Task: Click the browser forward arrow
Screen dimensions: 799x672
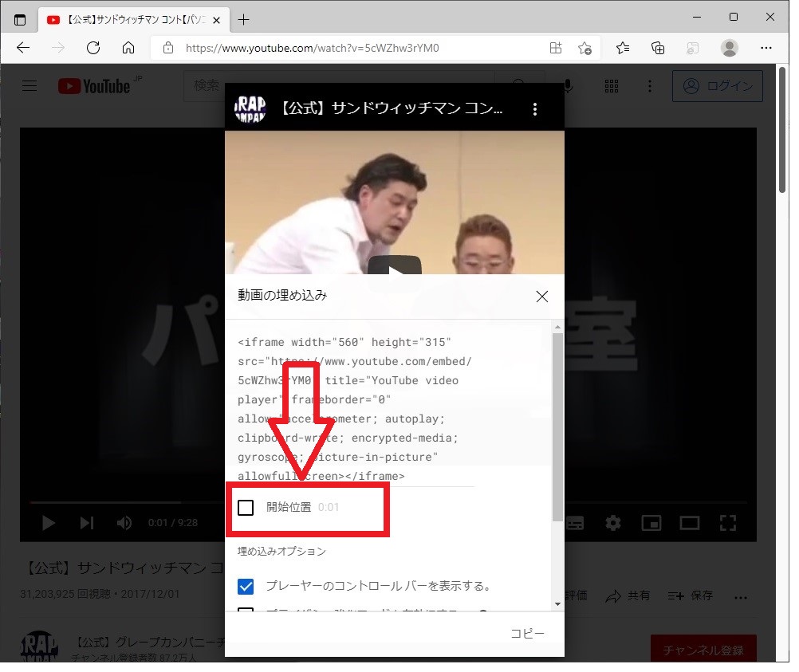Action: tap(58, 49)
